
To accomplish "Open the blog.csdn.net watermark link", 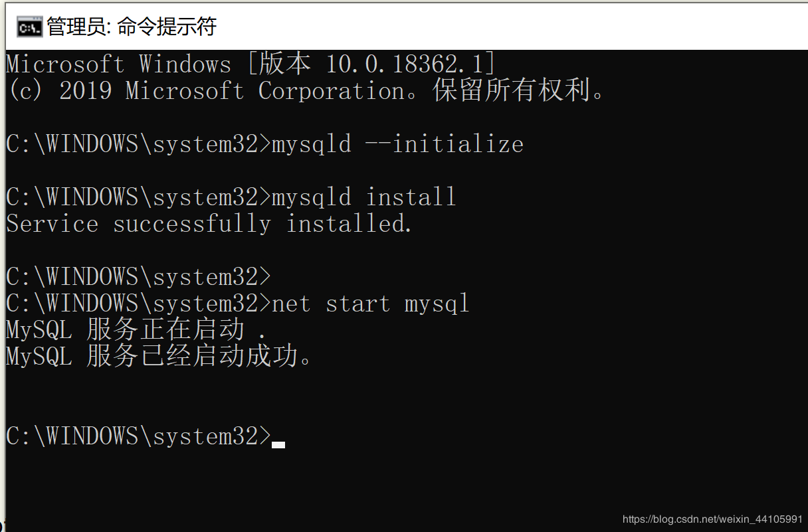I will 712,519.
